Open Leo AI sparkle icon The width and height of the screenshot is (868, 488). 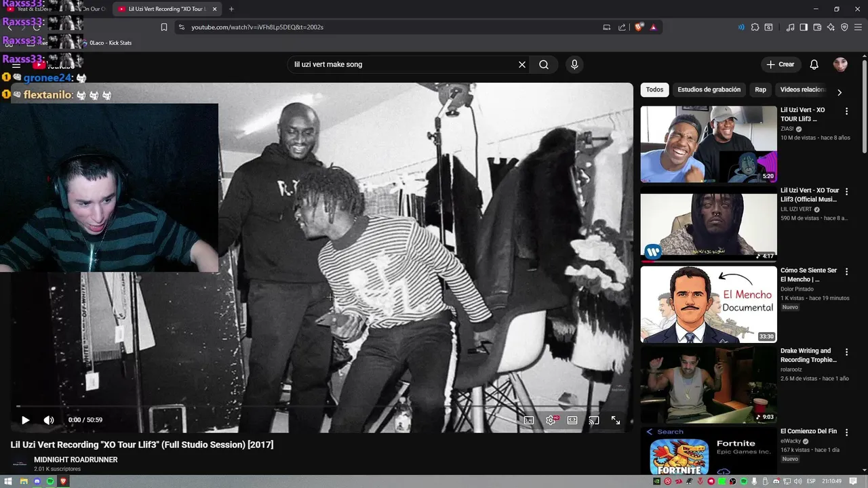[x=831, y=27]
